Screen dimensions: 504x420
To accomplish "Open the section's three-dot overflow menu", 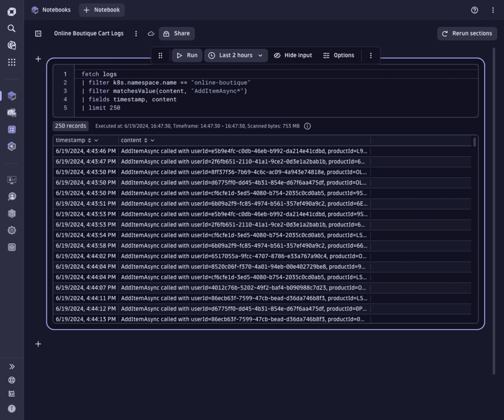I will 371,55.
